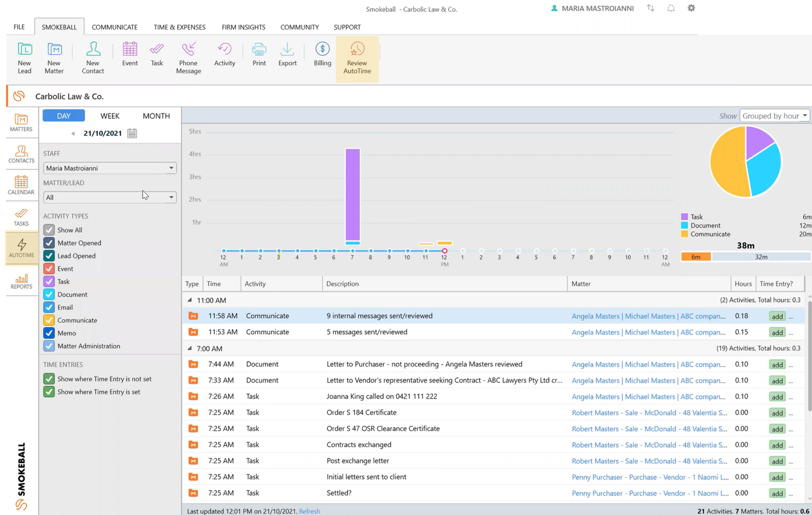Switch to COMMUNICATE tab

pyautogui.click(x=115, y=27)
